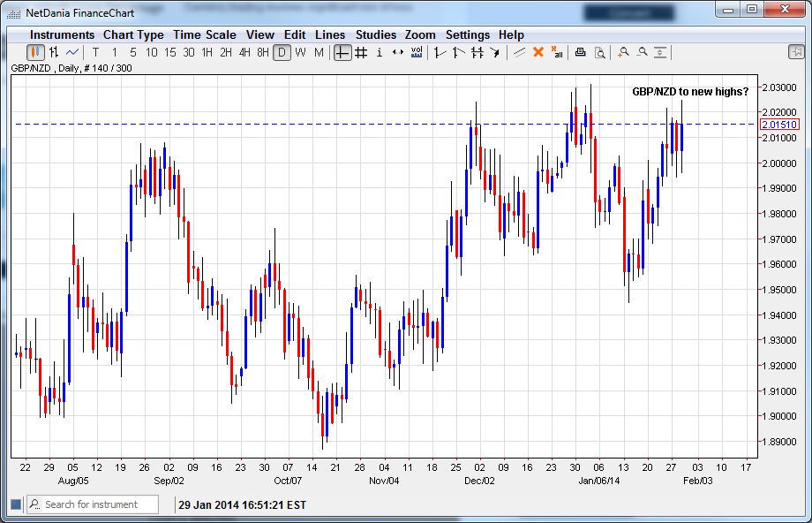Open the Chart Type menu
812x523 pixels.
[x=133, y=34]
